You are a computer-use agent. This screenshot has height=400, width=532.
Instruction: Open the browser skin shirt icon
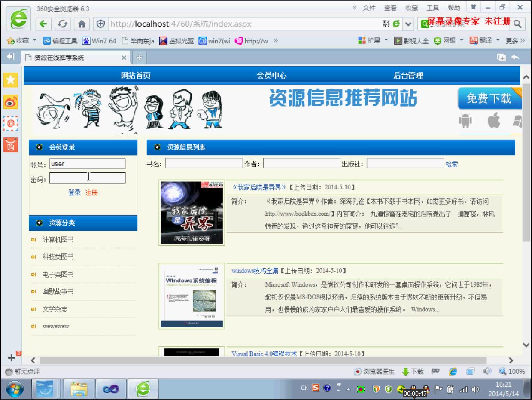coord(474,7)
